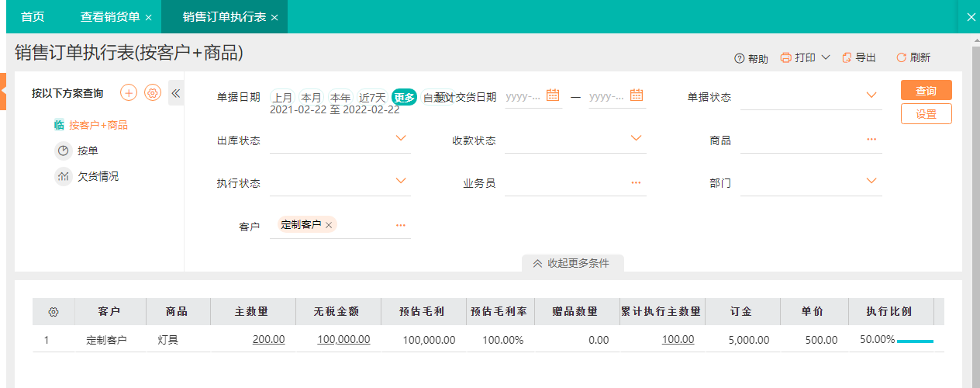Image resolution: width=980 pixels, height=388 pixels.
Task: Open query scheme settings gear icon
Action: coord(153,93)
